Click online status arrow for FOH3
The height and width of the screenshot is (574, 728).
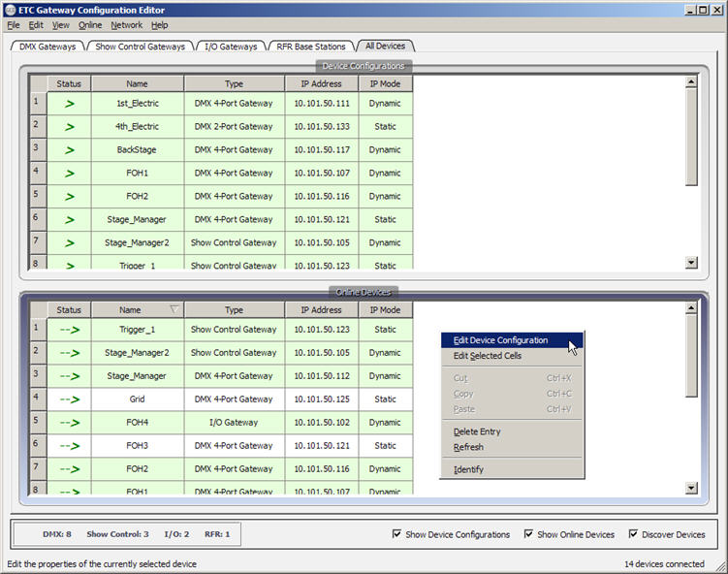pos(69,446)
